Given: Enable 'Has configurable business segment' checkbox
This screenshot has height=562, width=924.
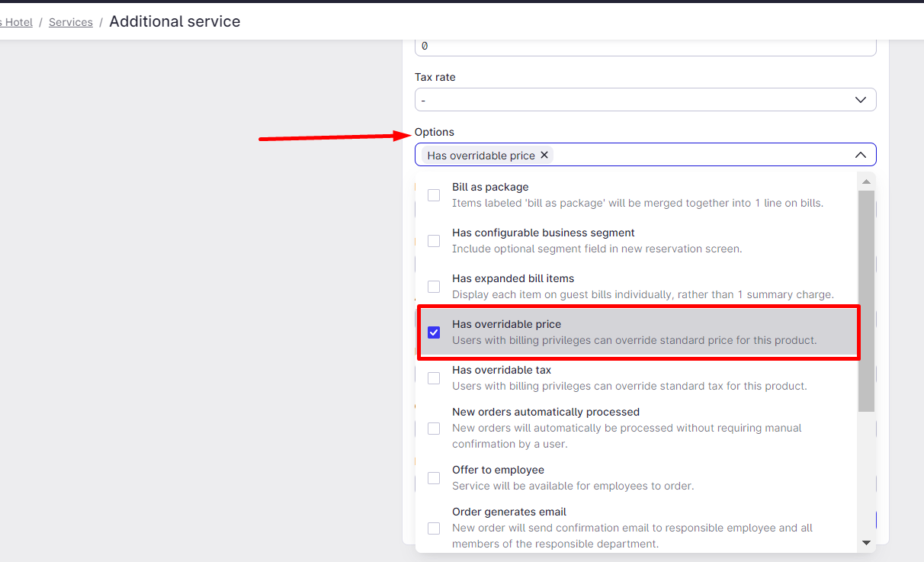Looking at the screenshot, I should point(434,241).
